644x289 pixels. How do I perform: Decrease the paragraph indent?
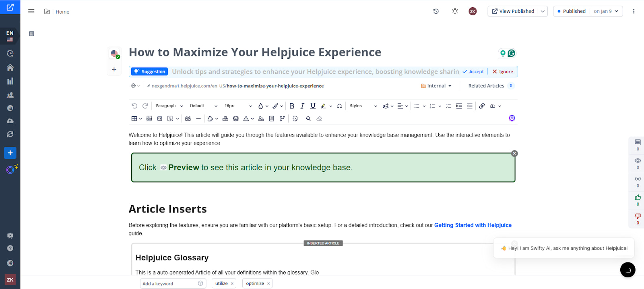point(469,106)
